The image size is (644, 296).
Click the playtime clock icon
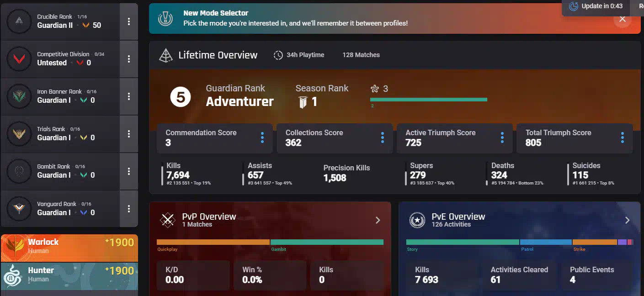click(278, 55)
